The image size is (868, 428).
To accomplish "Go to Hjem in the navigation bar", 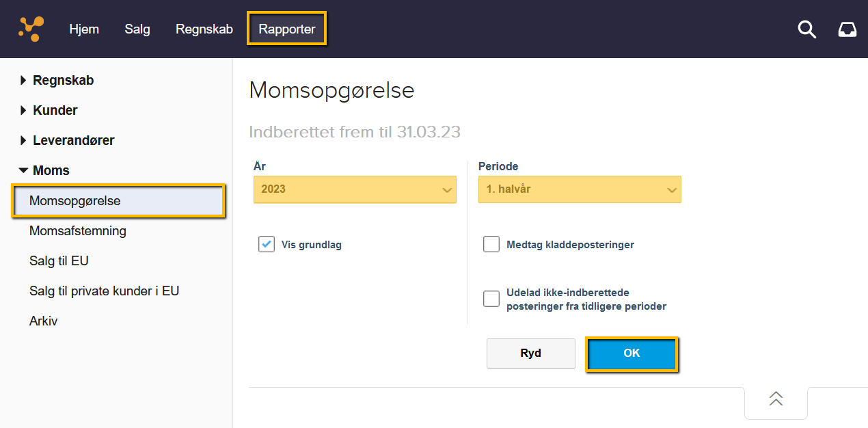I will pos(84,29).
